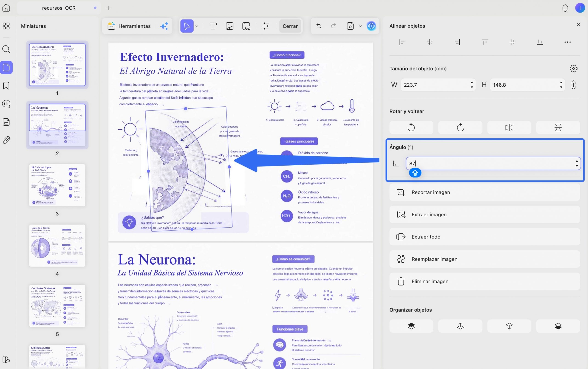Select page 5 thumbnail

coord(57,306)
